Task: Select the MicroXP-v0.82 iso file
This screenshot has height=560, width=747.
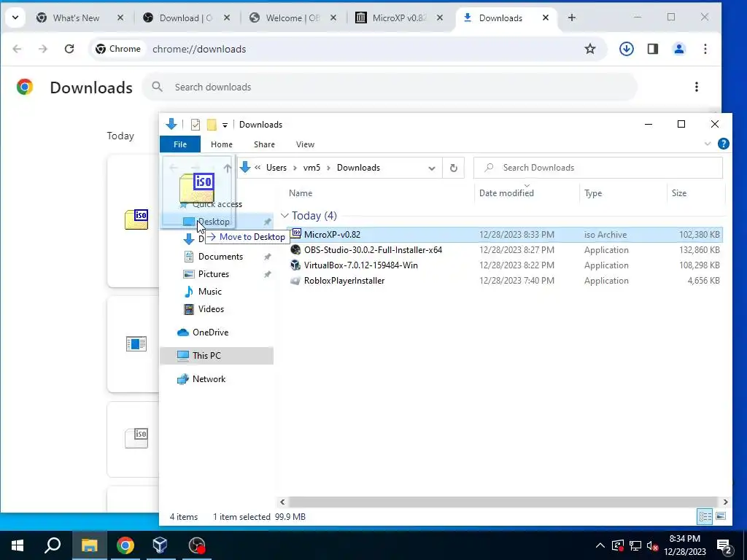Action: click(505, 234)
